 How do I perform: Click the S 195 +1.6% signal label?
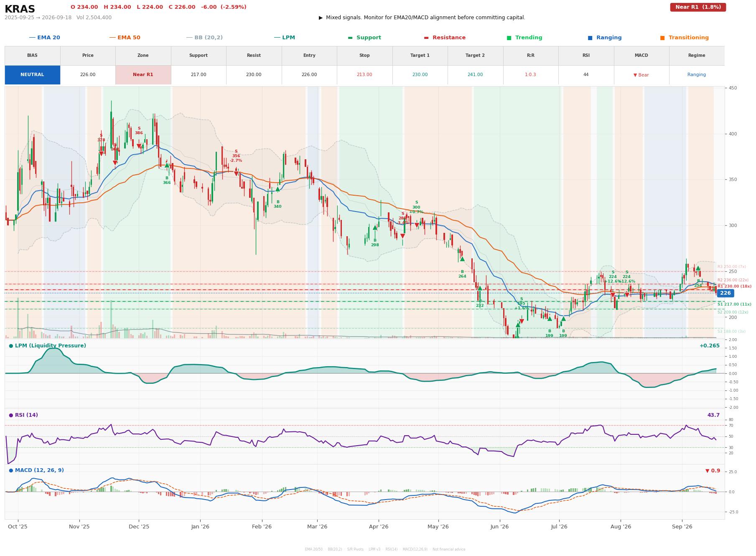(521, 304)
